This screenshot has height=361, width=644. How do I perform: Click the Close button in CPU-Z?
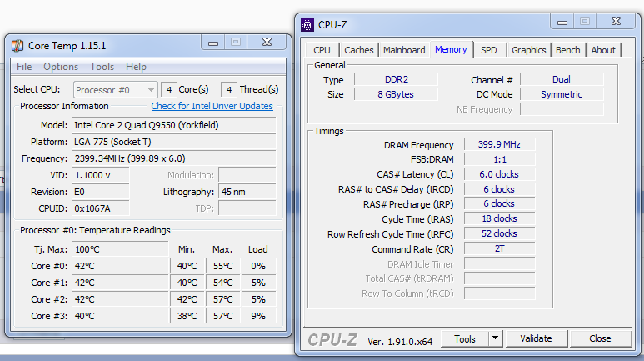point(600,338)
